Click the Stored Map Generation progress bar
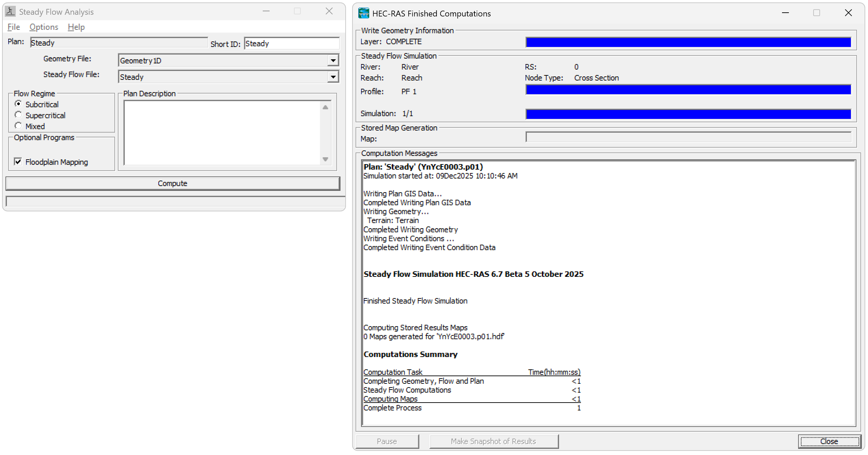Image resolution: width=868 pixels, height=455 pixels. (689, 137)
